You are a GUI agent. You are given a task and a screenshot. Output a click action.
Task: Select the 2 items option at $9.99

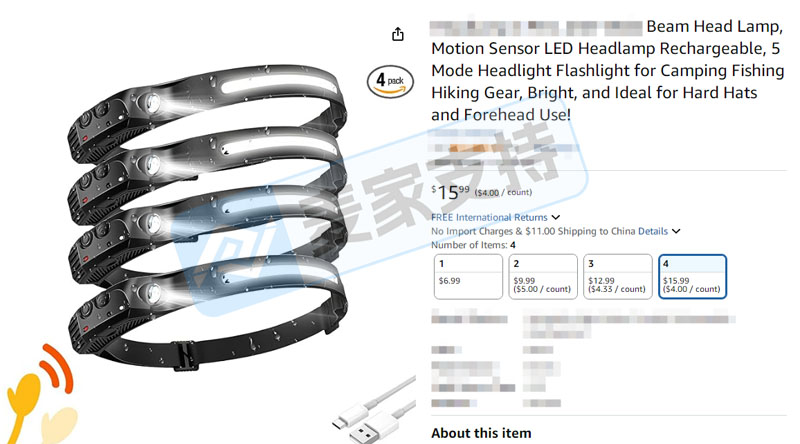point(543,277)
